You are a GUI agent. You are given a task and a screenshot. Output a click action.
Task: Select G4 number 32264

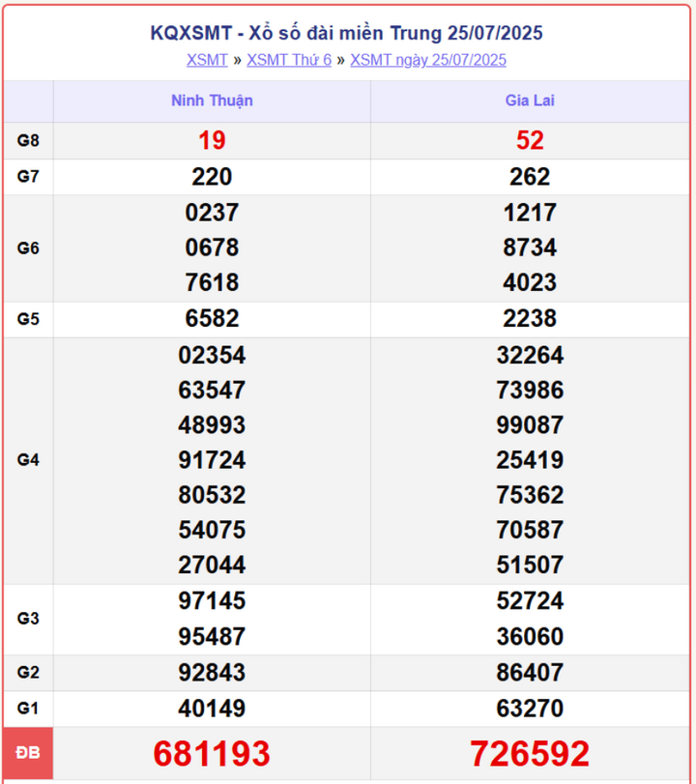click(x=530, y=356)
